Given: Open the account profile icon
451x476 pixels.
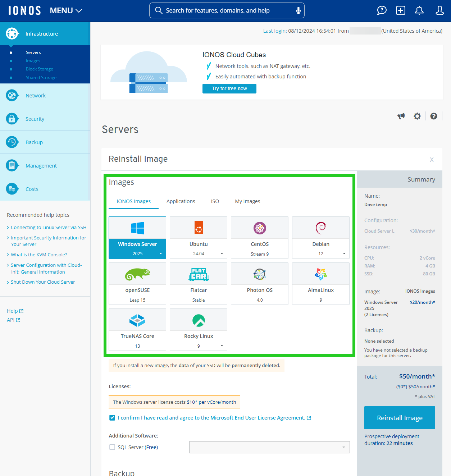Looking at the screenshot, I should [439, 10].
